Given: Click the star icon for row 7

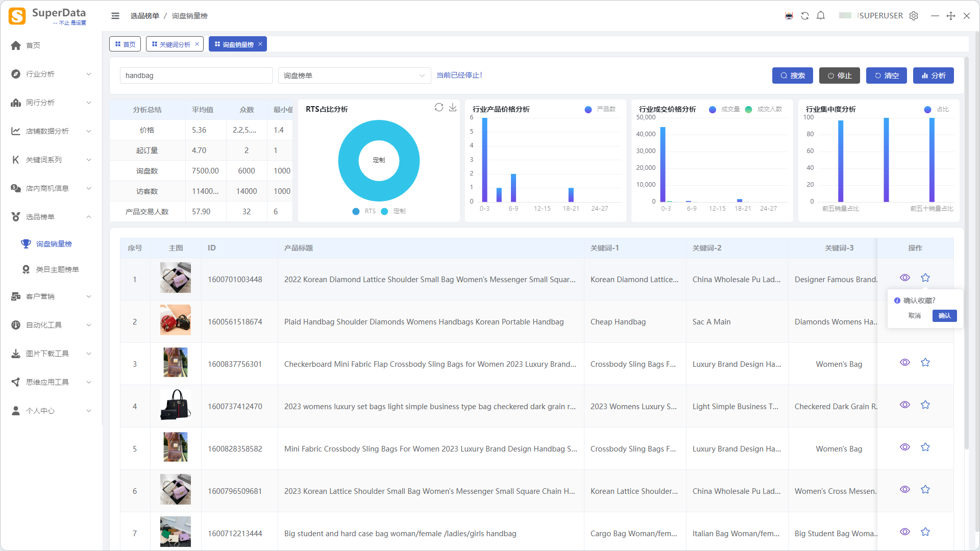Looking at the screenshot, I should coord(925,532).
